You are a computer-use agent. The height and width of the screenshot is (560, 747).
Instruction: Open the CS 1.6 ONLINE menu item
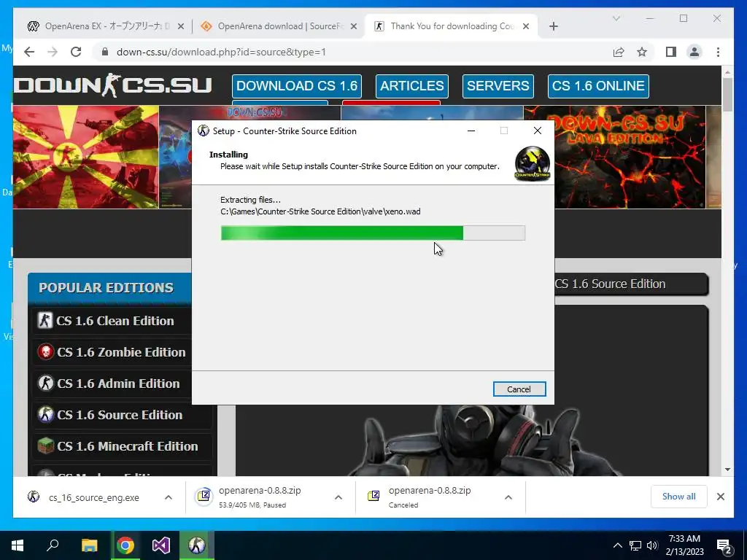point(598,86)
